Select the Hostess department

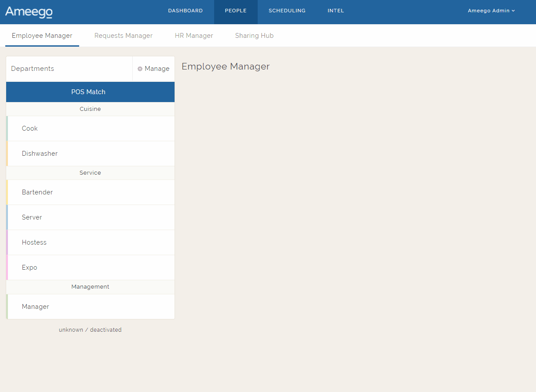(34, 242)
